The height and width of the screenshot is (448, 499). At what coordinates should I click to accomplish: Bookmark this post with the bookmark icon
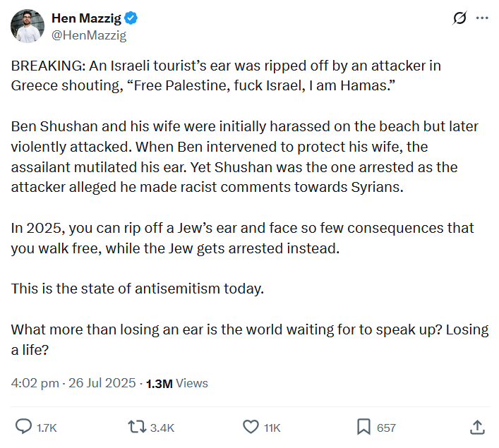coord(363,427)
